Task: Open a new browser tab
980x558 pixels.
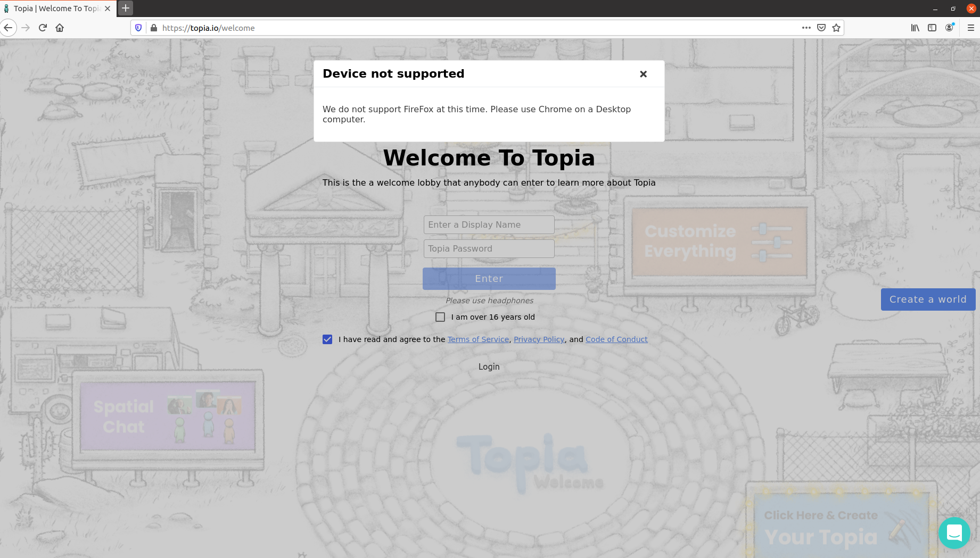Action: point(125,8)
